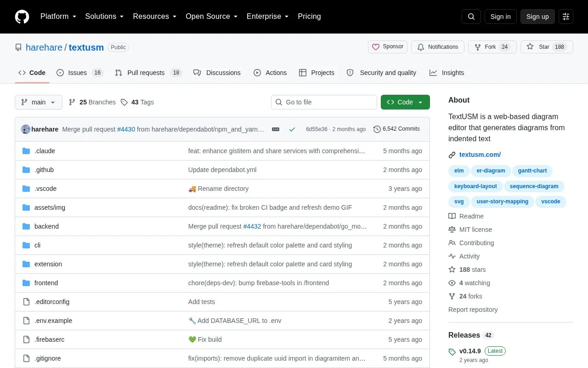588x368 pixels.
Task: Open the Insights tab
Action: click(447, 73)
